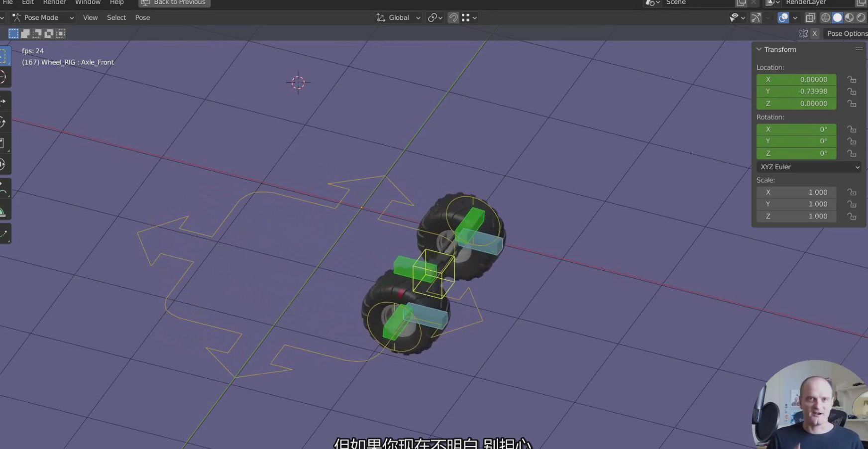Toggle X-axis mirror for pose

814,33
